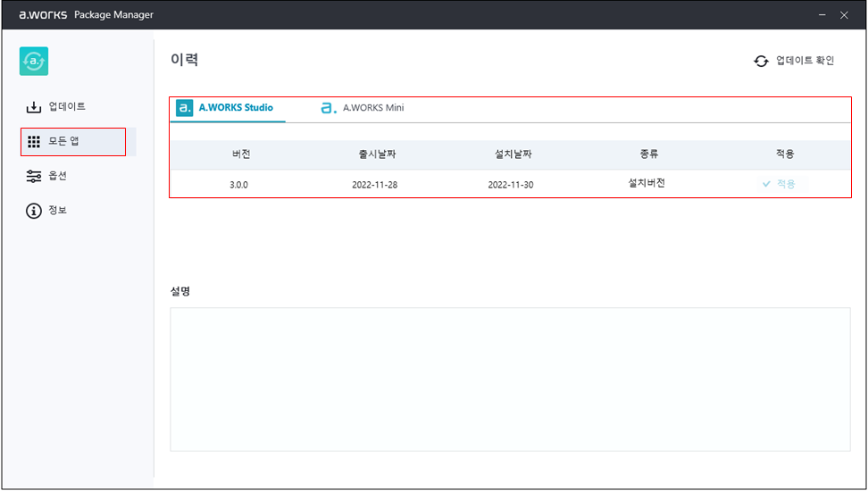This screenshot has height=491, width=868.
Task: Click the 설치날짜 column header
Action: (513, 154)
